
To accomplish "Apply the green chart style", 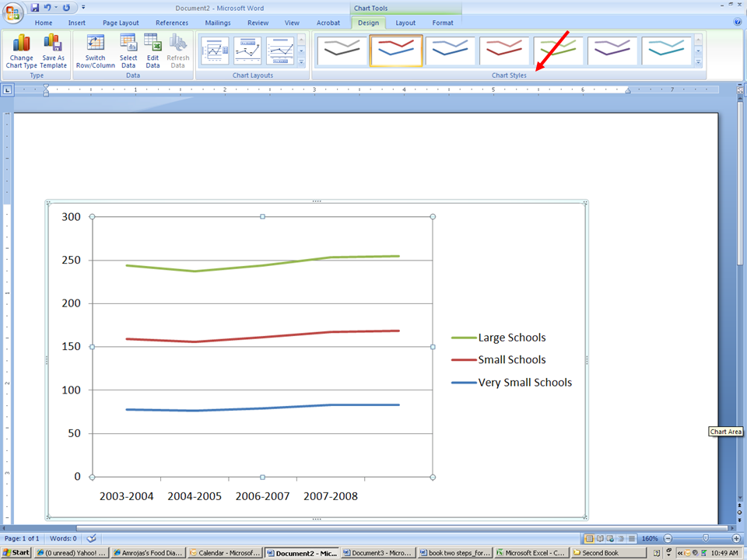I will pyautogui.click(x=559, y=50).
